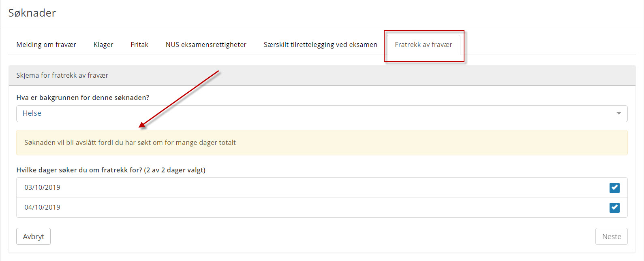This screenshot has height=261, width=644.
Task: Click the Fratrekk av fravær tab
Action: coord(423,45)
